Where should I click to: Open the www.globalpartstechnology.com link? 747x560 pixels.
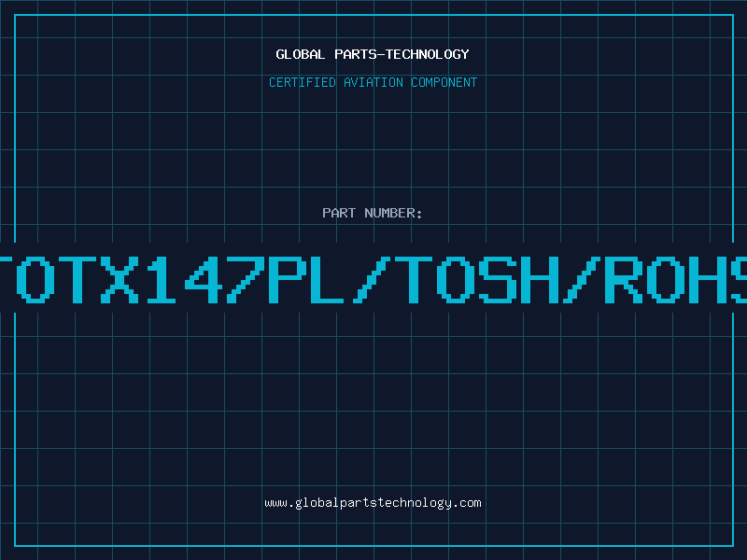(373, 503)
